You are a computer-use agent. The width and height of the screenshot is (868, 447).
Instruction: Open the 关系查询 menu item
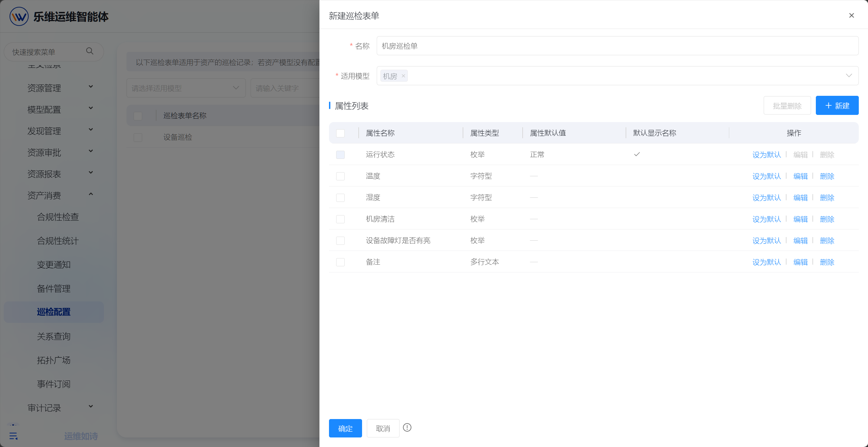[54, 336]
